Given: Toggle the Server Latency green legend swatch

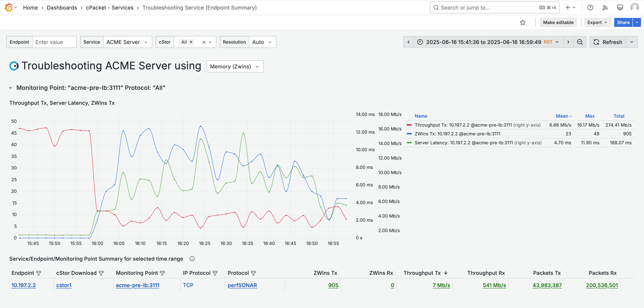Looking at the screenshot, I should (x=409, y=143).
